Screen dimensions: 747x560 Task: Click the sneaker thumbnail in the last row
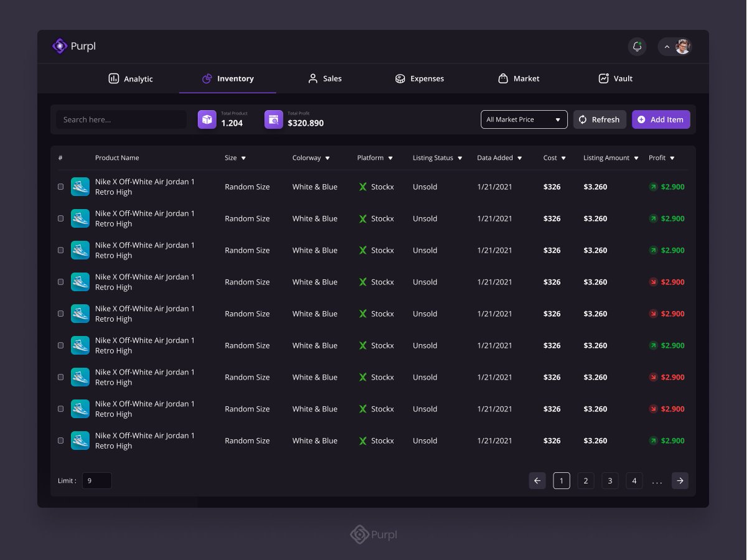point(80,441)
